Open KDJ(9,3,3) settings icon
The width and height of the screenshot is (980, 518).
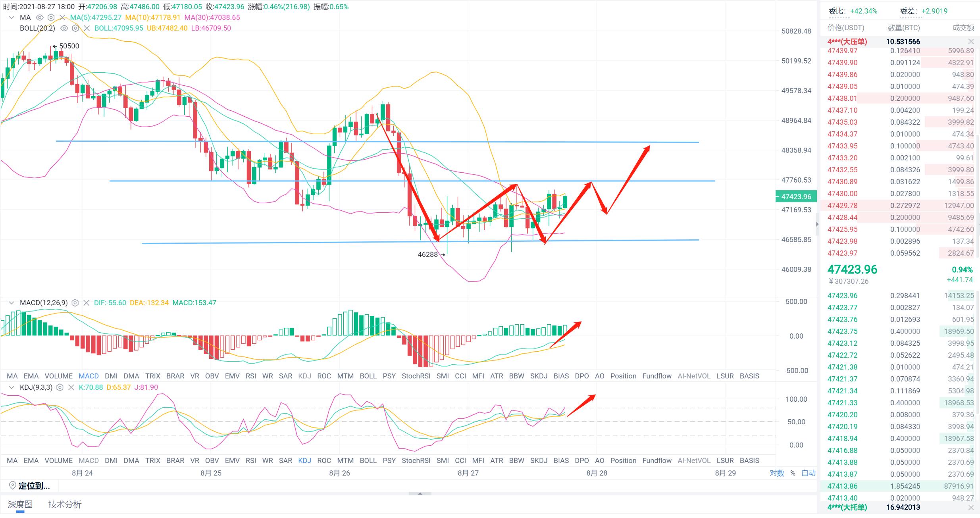(60, 387)
